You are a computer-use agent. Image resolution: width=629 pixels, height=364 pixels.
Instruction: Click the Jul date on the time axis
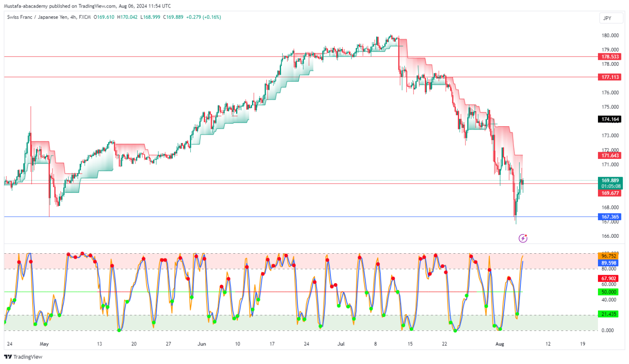pos(341,344)
